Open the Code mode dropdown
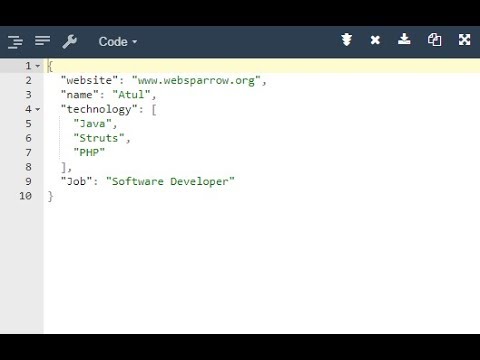480x360 pixels. coord(118,42)
